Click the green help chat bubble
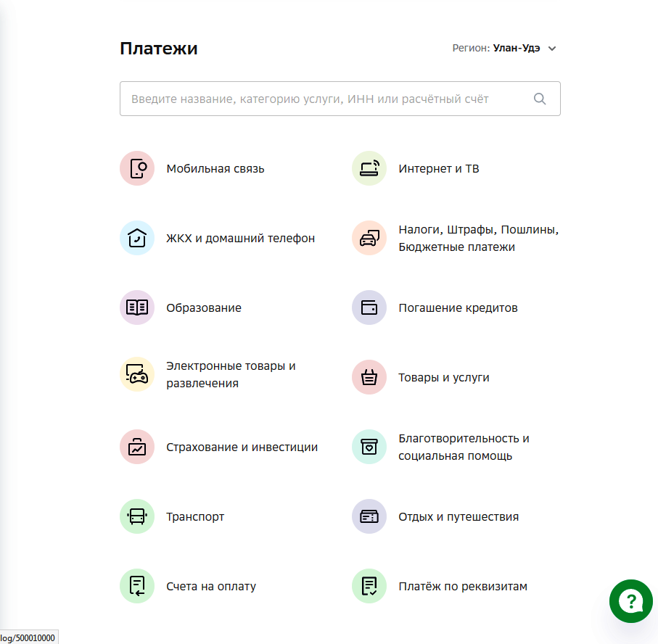This screenshot has height=644, width=658. [631, 600]
